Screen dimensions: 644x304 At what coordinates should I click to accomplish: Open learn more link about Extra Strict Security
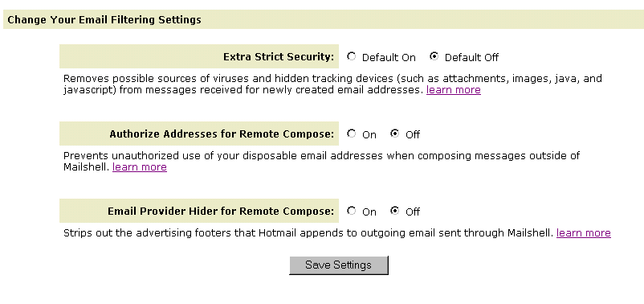pyautogui.click(x=454, y=90)
